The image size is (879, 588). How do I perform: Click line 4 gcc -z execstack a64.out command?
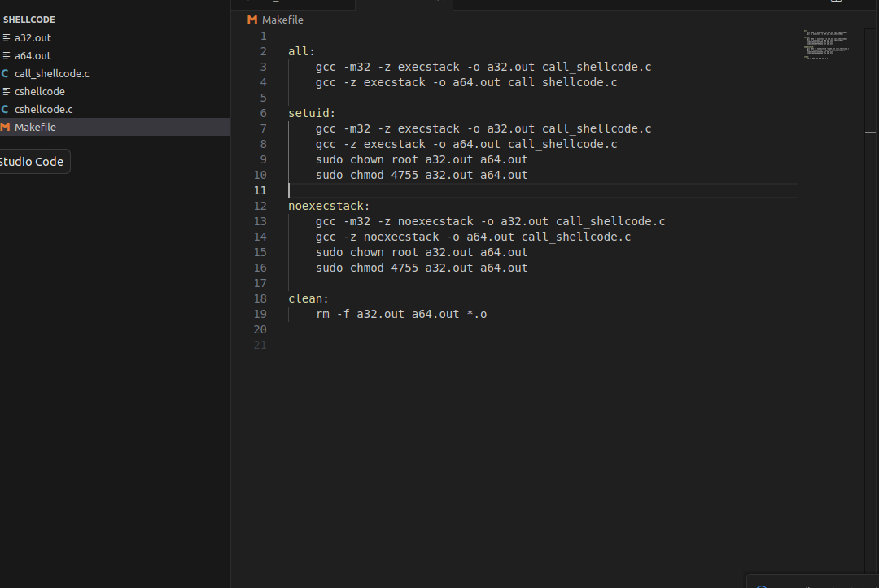(466, 82)
